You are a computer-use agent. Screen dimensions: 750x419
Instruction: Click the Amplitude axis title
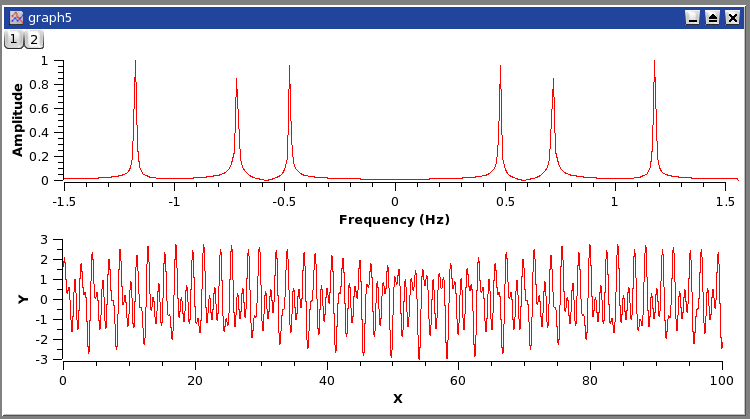pos(17,119)
